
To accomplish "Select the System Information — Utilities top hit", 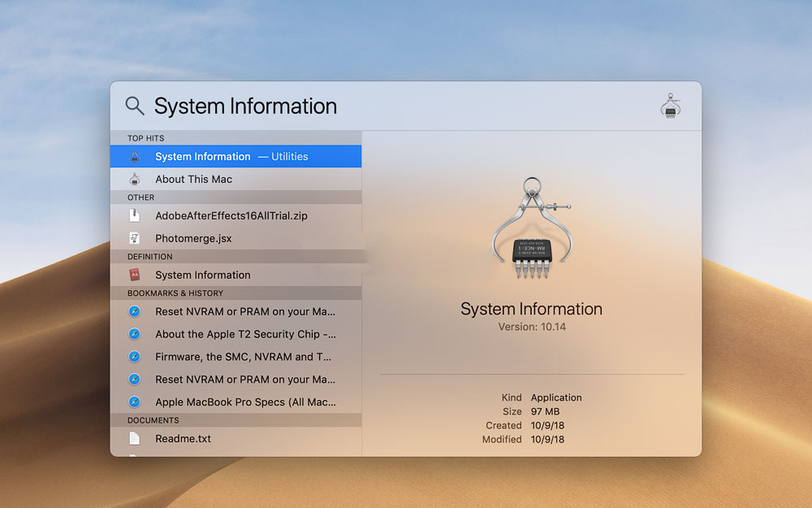I will pos(235,157).
